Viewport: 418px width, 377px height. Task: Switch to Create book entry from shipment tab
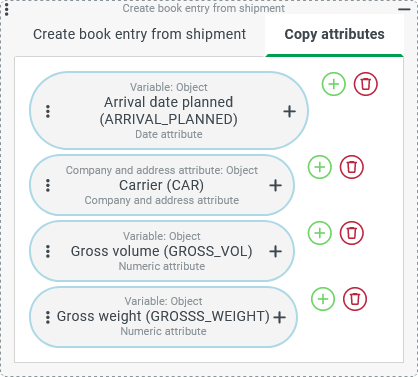point(140,34)
